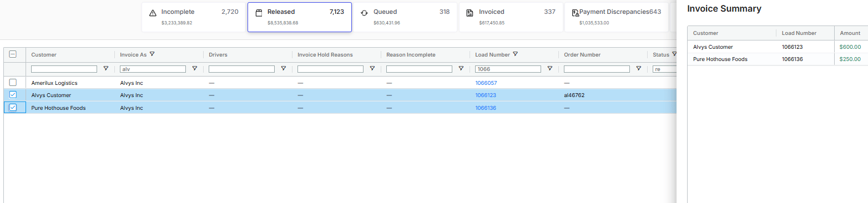Screen dimensions: 868x203
Task: Select the Amerilux Logistics customer cell
Action: click(54, 83)
